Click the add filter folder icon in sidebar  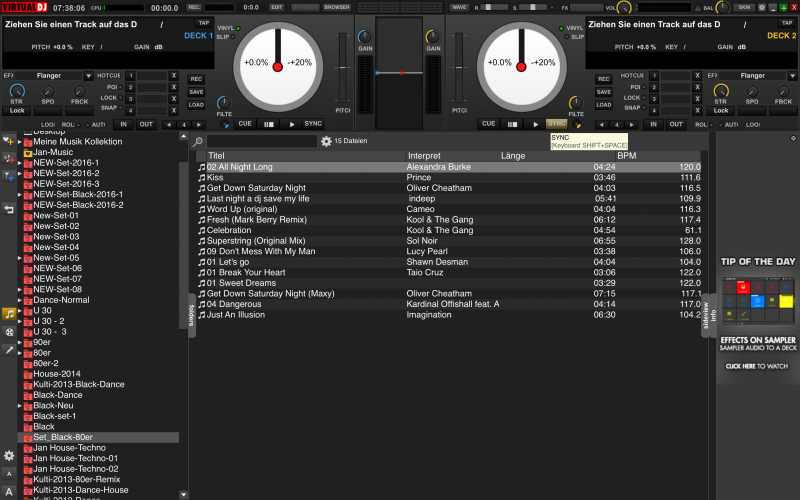pos(9,177)
